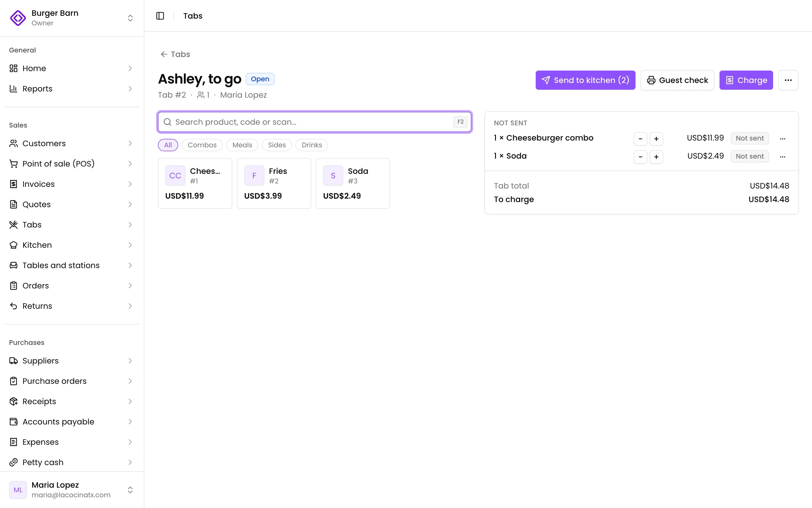Image resolution: width=812 pixels, height=508 pixels.
Task: Click the Tables and stations icon
Action: [14, 265]
